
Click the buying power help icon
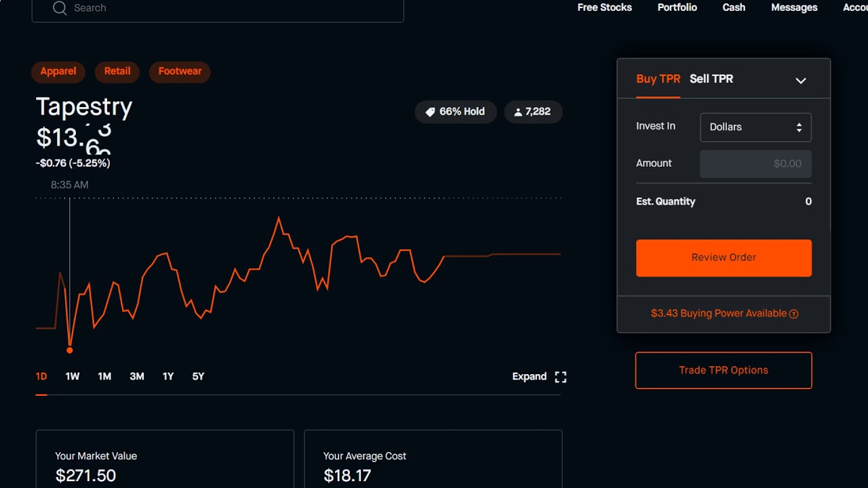(x=794, y=314)
